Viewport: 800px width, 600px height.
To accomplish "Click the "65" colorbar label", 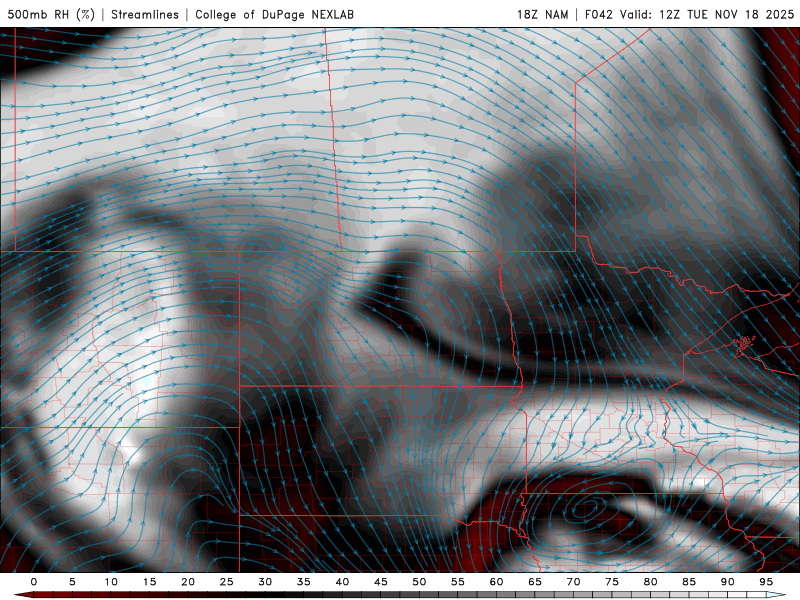I will click(x=535, y=582).
